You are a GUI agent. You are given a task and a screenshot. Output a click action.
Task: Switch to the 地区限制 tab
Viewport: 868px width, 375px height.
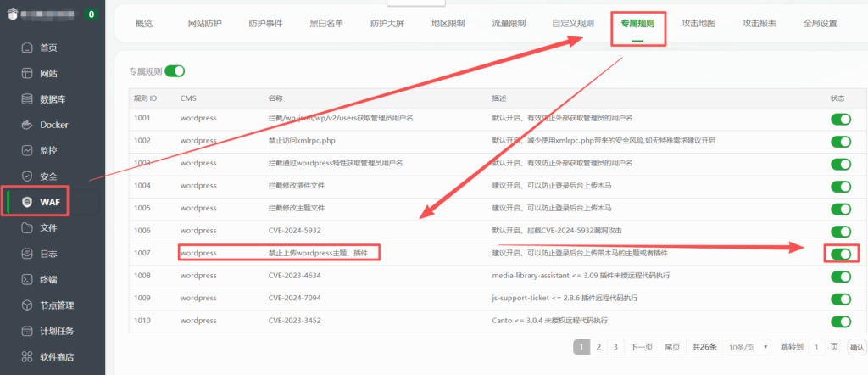pos(448,23)
